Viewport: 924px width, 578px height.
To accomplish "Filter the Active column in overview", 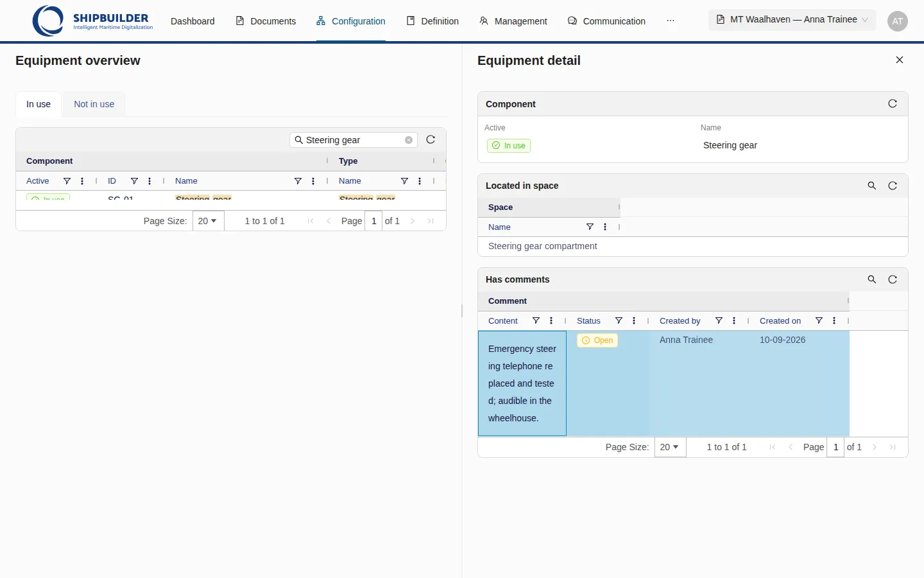I will 67,181.
